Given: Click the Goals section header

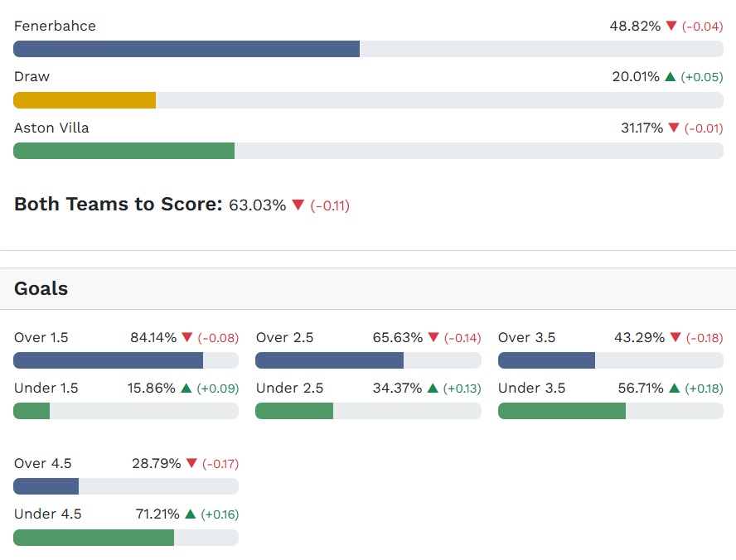Looking at the screenshot, I should click(x=41, y=289).
